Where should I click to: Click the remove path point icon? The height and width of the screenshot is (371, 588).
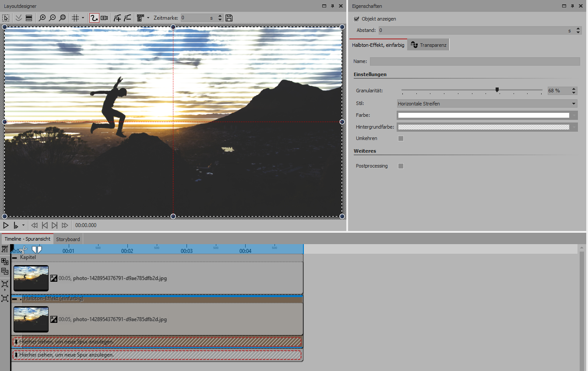[x=127, y=18]
